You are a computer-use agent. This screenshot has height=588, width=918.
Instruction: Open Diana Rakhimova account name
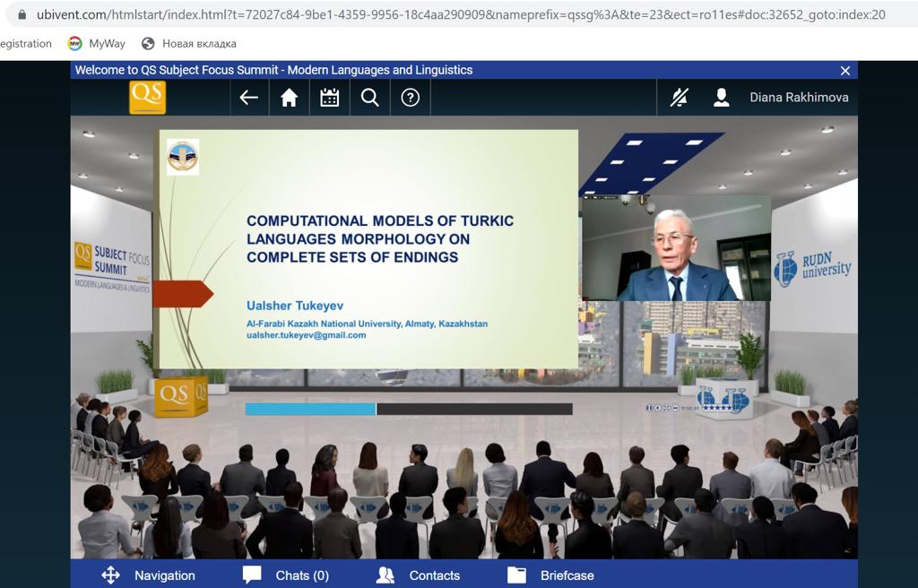[799, 98]
